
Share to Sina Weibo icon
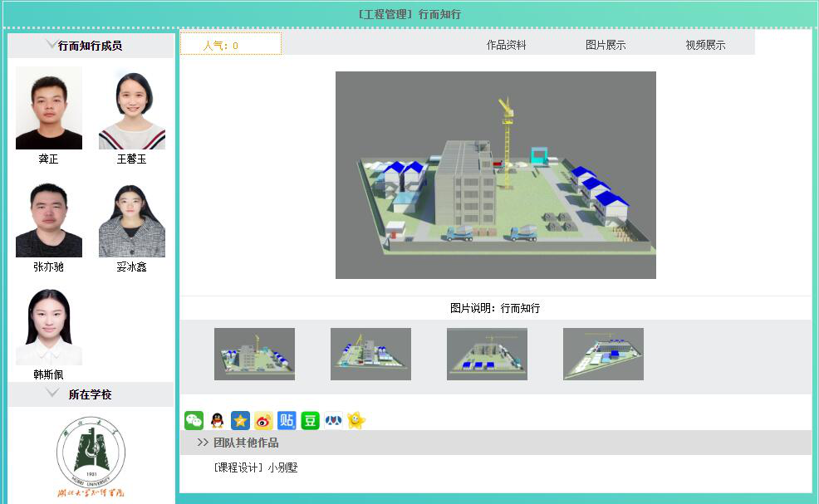[x=263, y=420]
